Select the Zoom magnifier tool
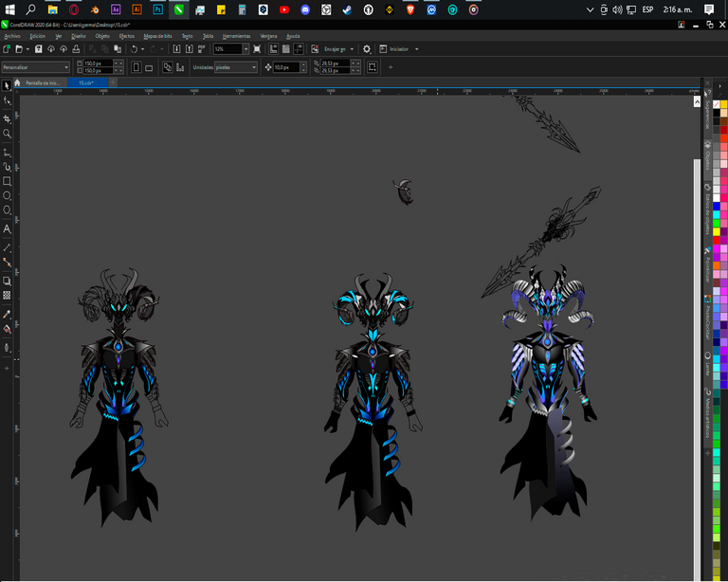Viewport: 728px width, 582px height. (x=7, y=134)
